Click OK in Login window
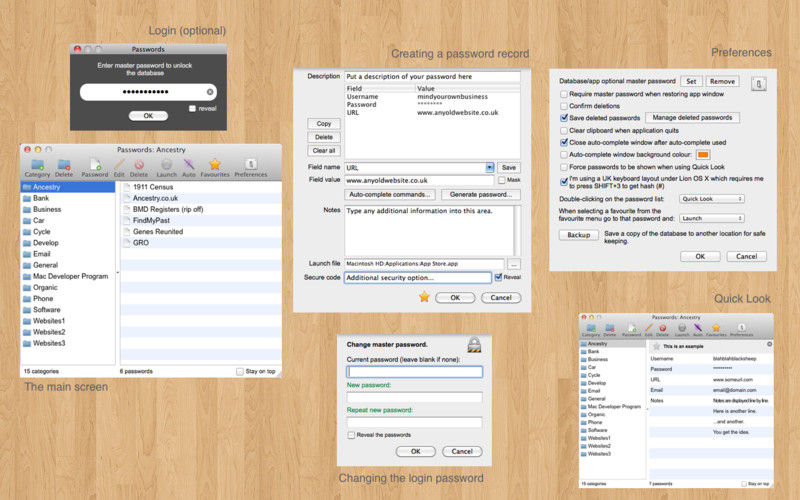 tap(148, 116)
